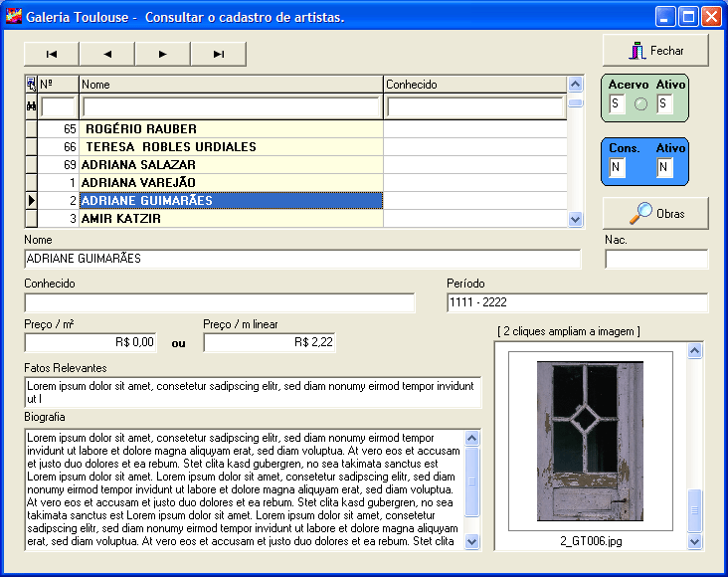Click the Fechar button
The image size is (728, 577).
point(655,50)
